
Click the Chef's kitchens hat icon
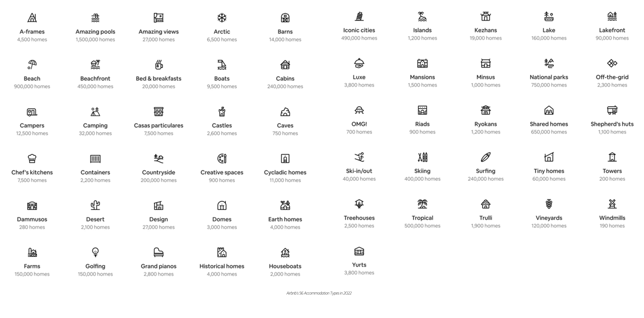coord(32,158)
